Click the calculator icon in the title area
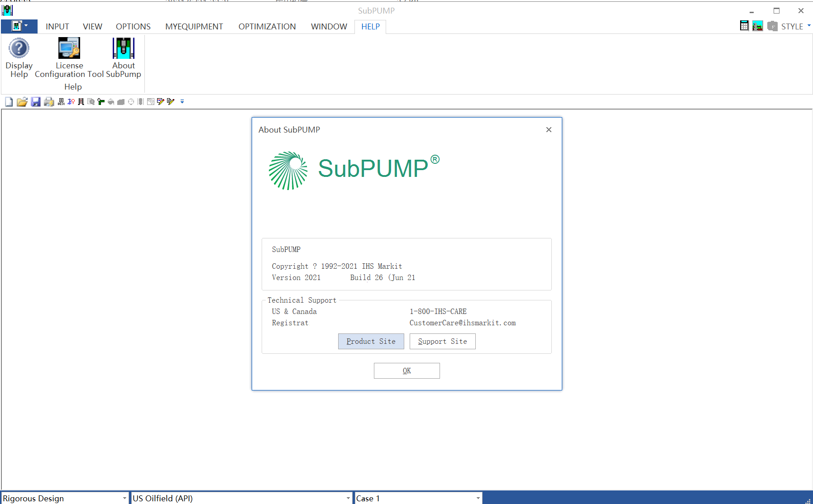This screenshot has height=504, width=813. (744, 26)
